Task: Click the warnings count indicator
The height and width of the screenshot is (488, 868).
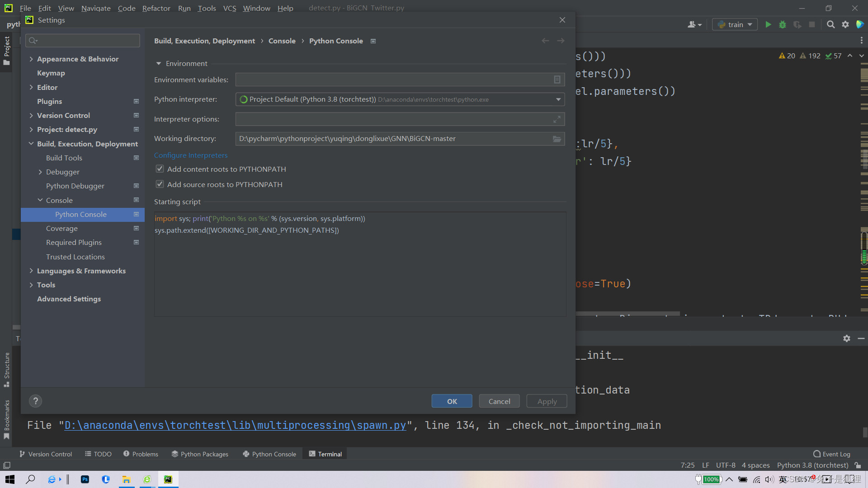Action: [x=787, y=56]
